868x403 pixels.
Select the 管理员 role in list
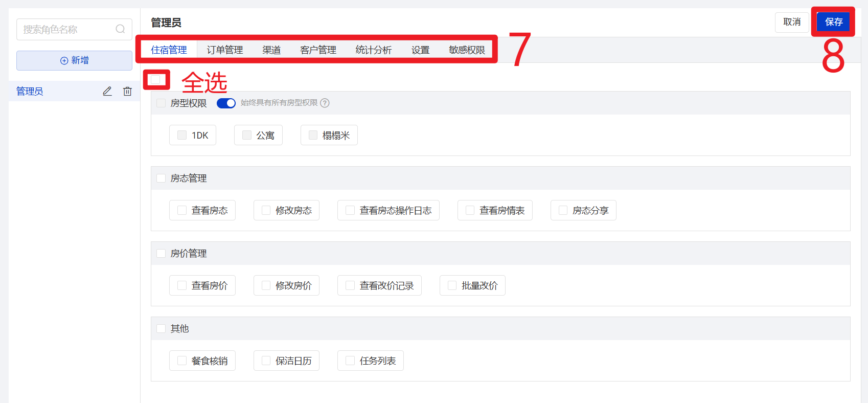tap(30, 91)
